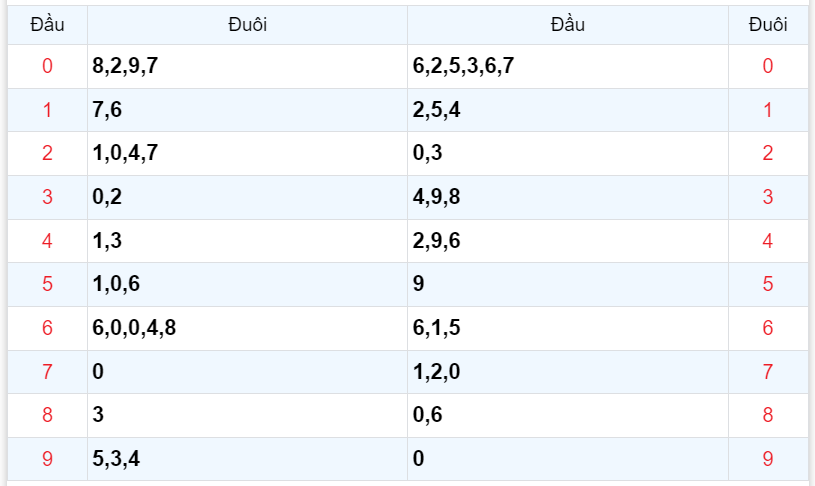Select cell containing 1,0,4,7
This screenshot has height=486, width=815.
[x=125, y=153]
